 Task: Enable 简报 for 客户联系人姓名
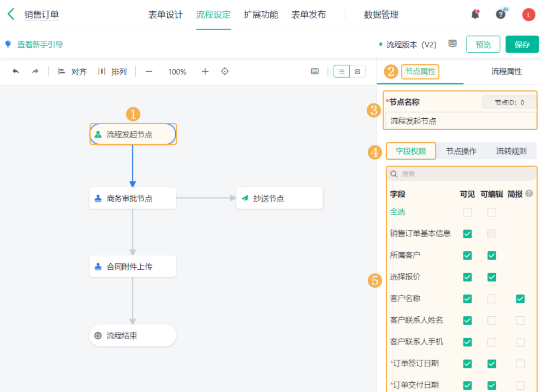click(x=520, y=321)
